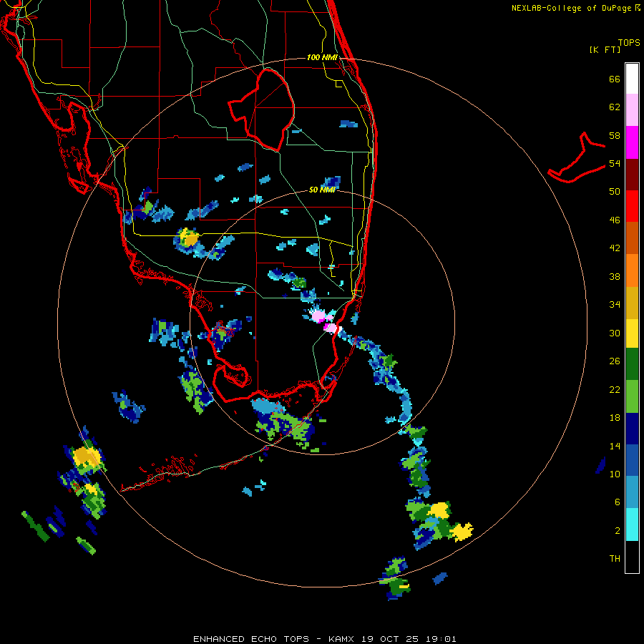Click the "6" scale value

(x=618, y=502)
